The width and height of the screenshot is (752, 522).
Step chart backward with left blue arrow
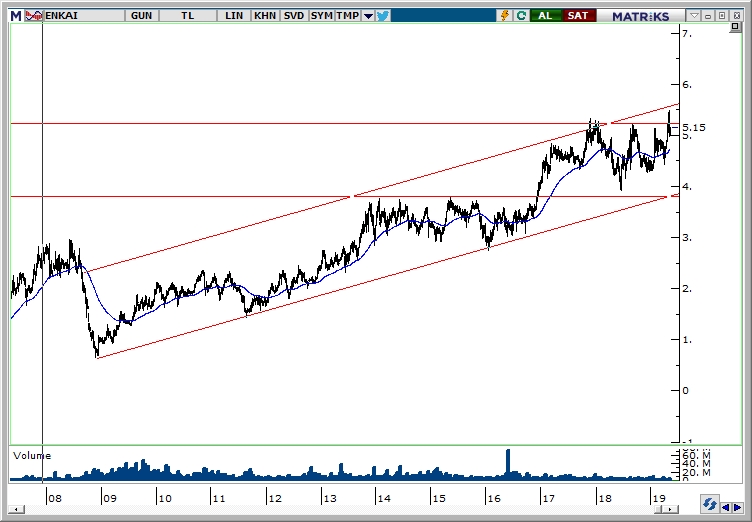coord(726,507)
